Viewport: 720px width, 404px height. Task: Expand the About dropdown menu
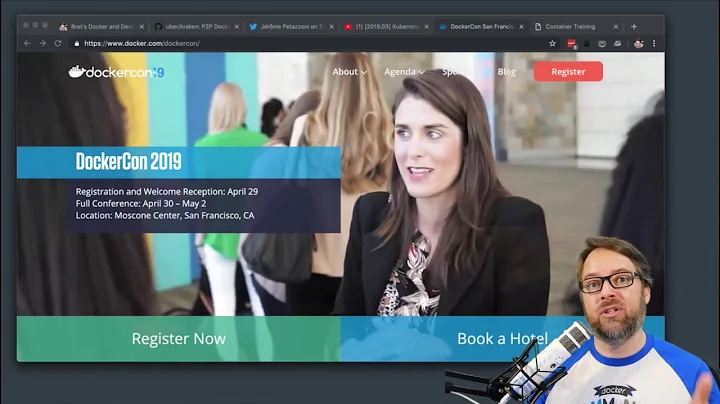click(349, 72)
